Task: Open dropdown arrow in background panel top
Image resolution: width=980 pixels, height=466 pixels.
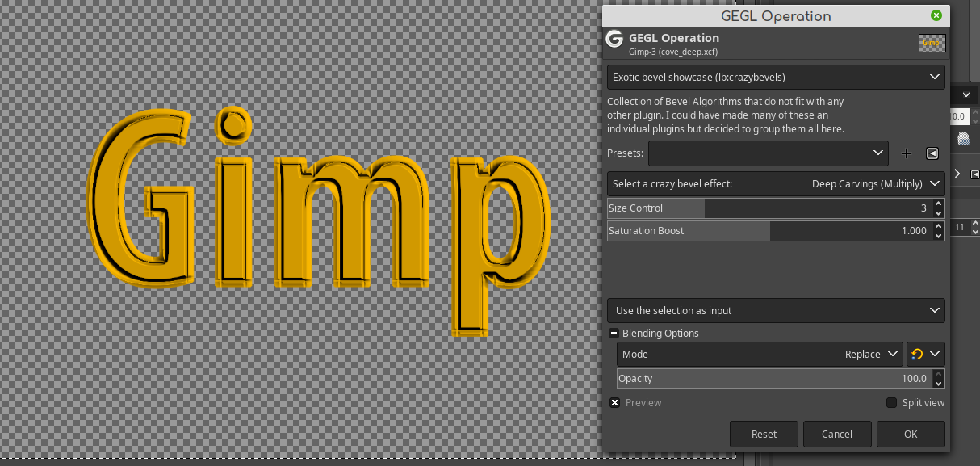Action: [966, 94]
